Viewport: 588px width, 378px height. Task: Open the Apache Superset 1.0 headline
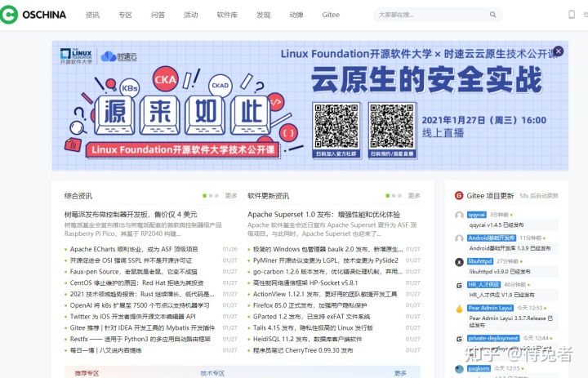pos(323,215)
